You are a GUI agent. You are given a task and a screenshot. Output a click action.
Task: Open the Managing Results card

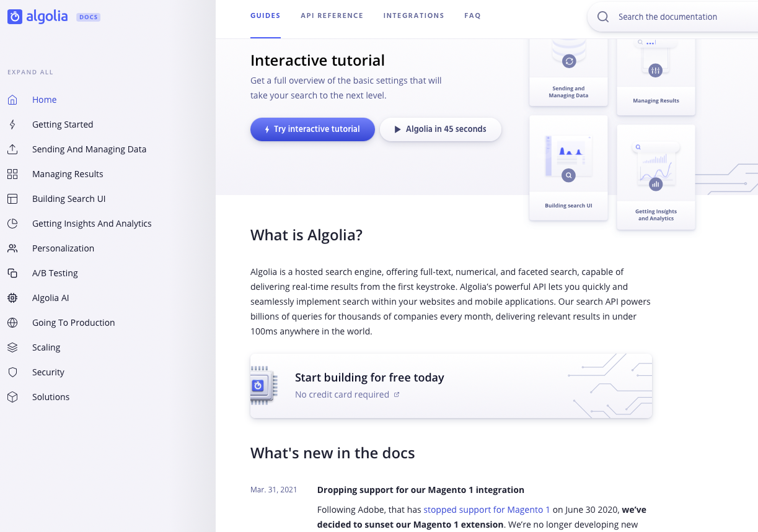click(656, 77)
